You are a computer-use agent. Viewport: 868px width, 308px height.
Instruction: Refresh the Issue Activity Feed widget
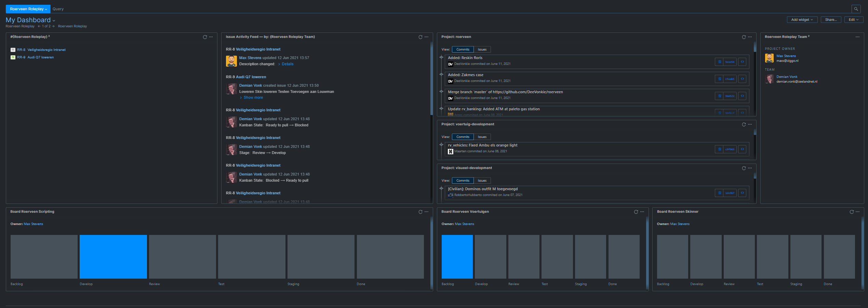[420, 37]
